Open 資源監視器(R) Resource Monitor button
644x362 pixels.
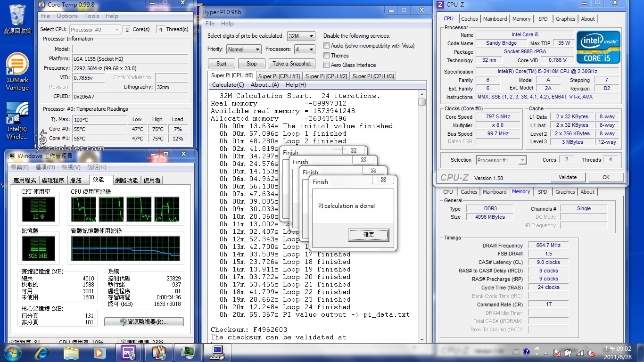pyautogui.click(x=144, y=322)
